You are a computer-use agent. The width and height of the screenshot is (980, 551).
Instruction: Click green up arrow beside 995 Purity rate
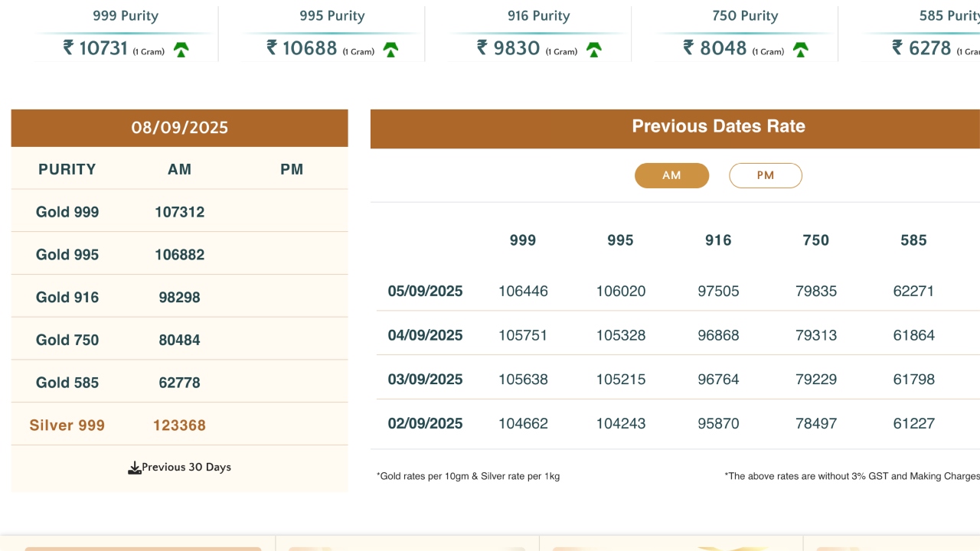tap(390, 51)
